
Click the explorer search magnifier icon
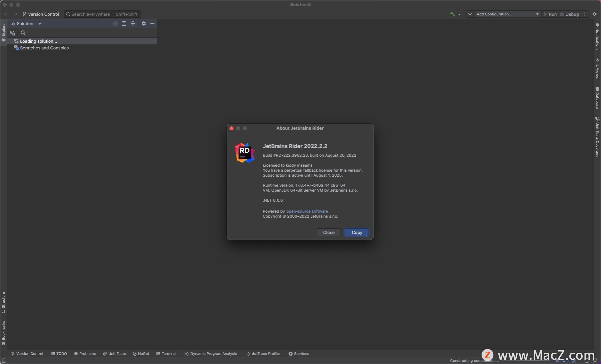[23, 33]
